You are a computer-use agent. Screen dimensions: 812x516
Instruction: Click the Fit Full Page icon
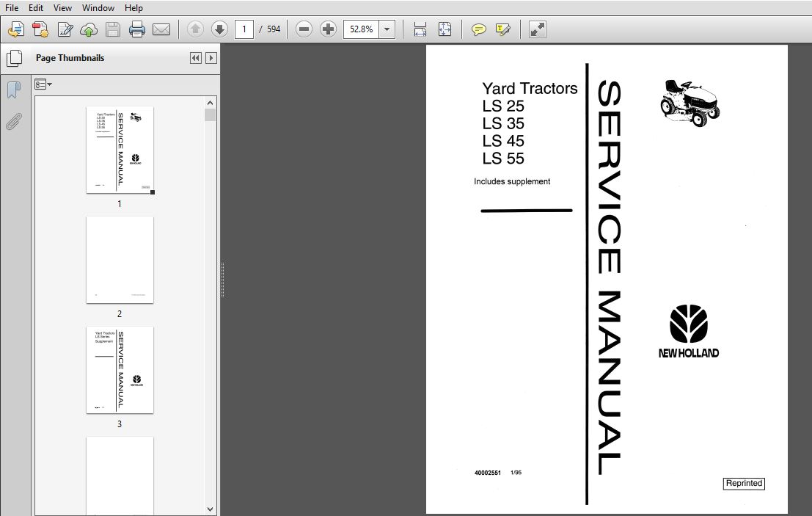(x=445, y=29)
